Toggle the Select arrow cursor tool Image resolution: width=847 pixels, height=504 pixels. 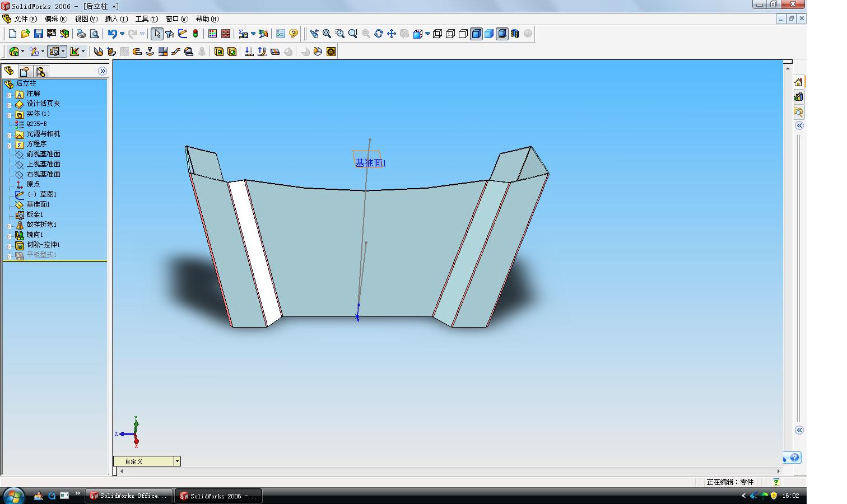[157, 34]
